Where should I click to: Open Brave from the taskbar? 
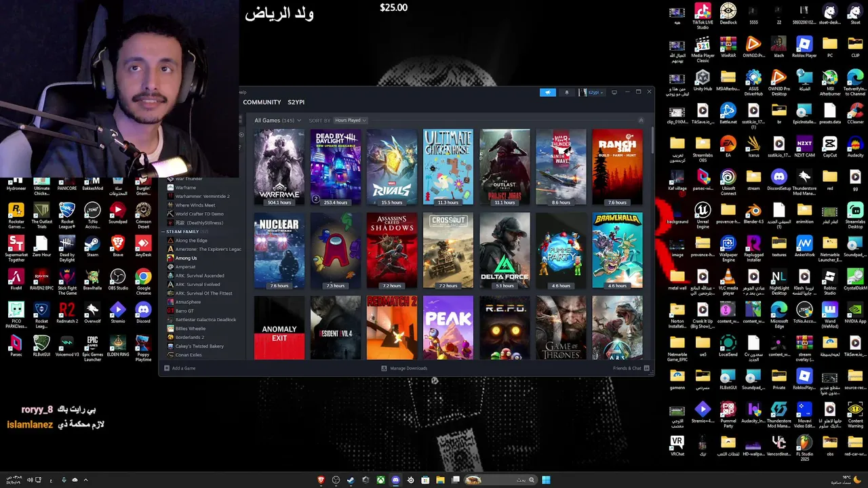[321, 480]
